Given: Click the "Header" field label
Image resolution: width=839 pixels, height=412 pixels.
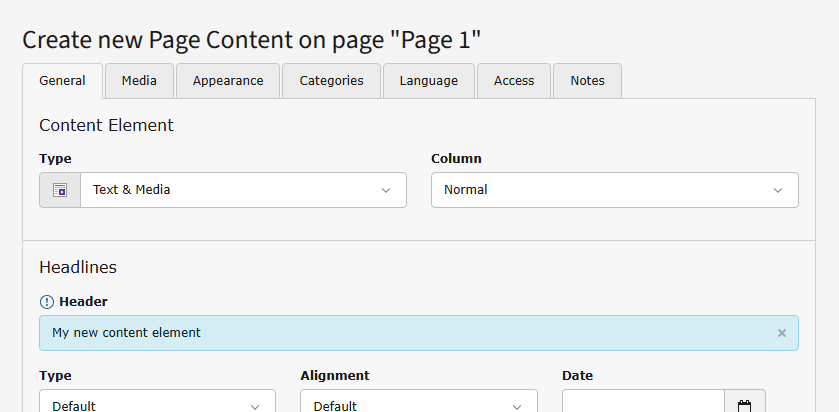Looking at the screenshot, I should click(83, 302).
